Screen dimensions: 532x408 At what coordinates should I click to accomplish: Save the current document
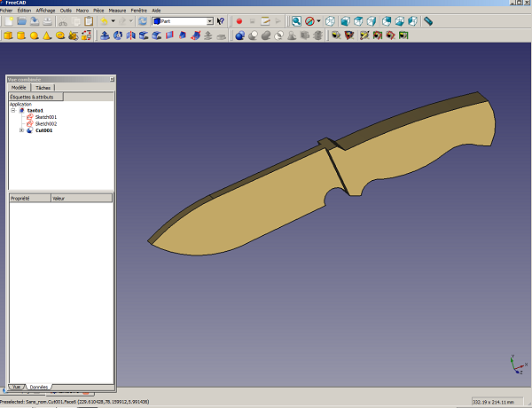(x=35, y=21)
